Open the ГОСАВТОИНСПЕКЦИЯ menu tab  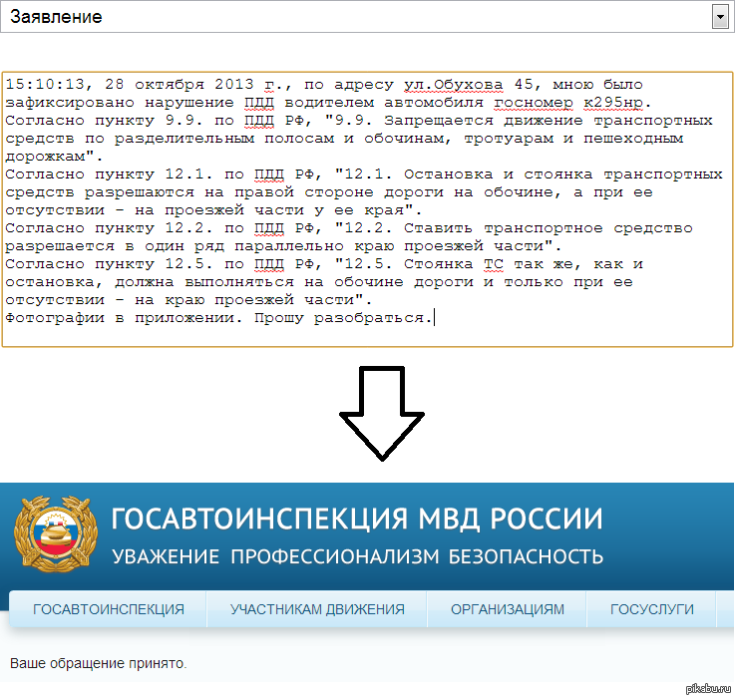108,609
